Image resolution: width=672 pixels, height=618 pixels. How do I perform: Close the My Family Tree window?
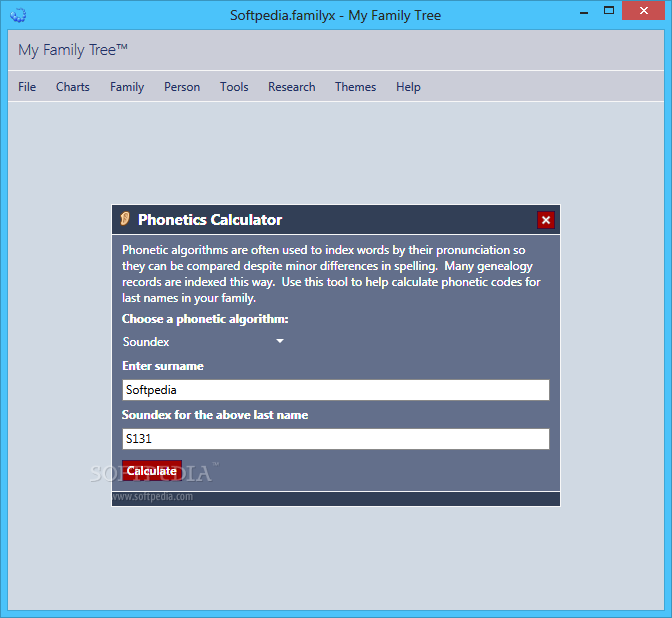(644, 11)
